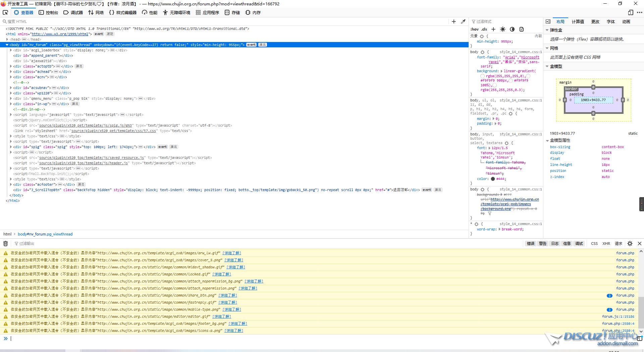Click event badge on the spig div
The height and width of the screenshot is (352, 644).
point(163,147)
